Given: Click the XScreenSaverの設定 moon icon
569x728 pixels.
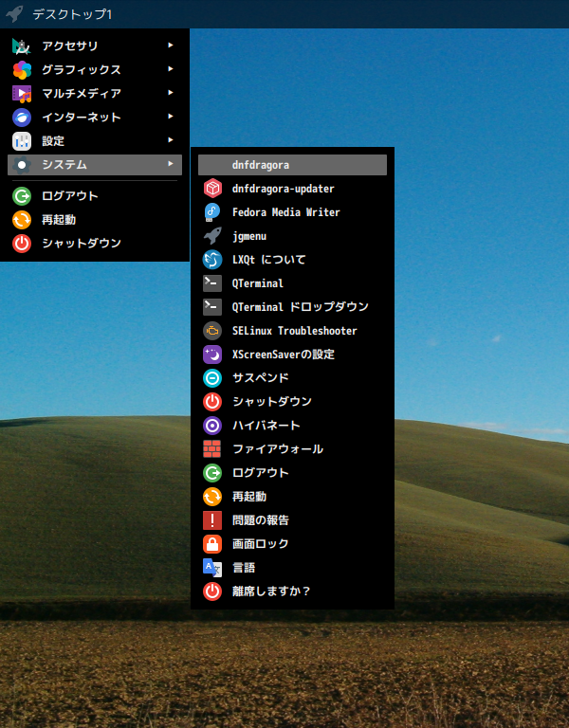Looking at the screenshot, I should point(212,355).
